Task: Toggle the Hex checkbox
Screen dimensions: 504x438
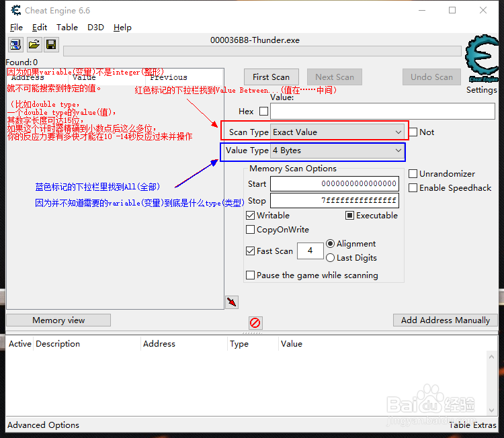Action: (x=263, y=112)
